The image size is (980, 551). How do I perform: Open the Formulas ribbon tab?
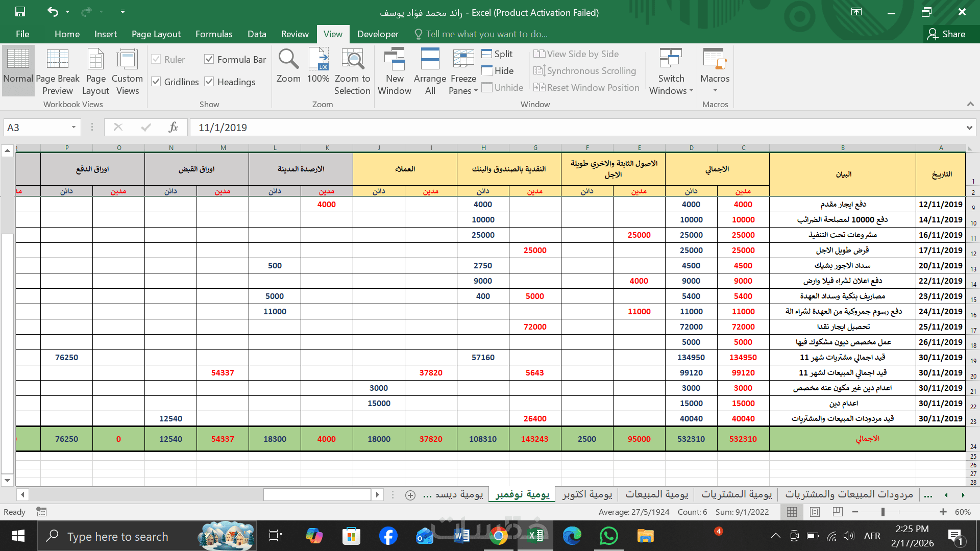pyautogui.click(x=214, y=34)
